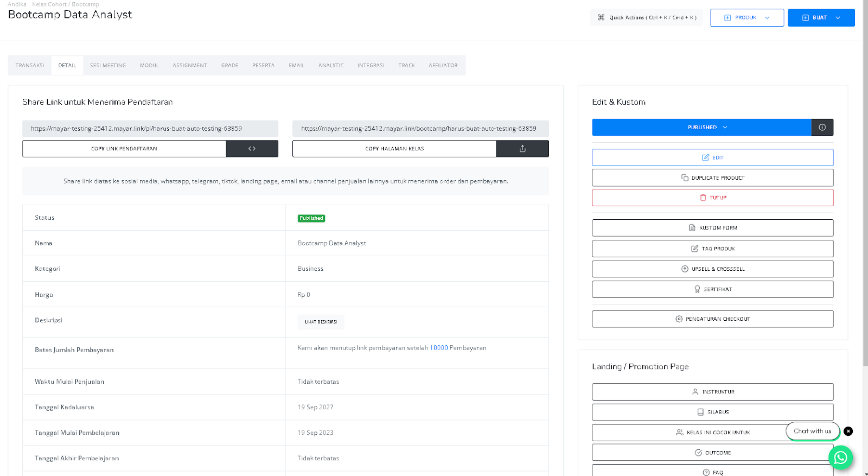
Task: Click Copy Halaman Kelas button
Action: pyautogui.click(x=394, y=149)
